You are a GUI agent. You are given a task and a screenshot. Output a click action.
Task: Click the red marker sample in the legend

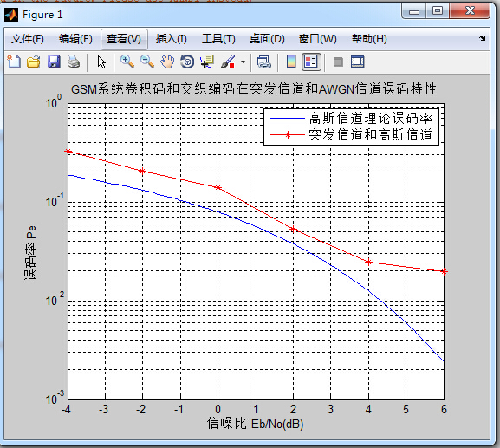pos(288,135)
